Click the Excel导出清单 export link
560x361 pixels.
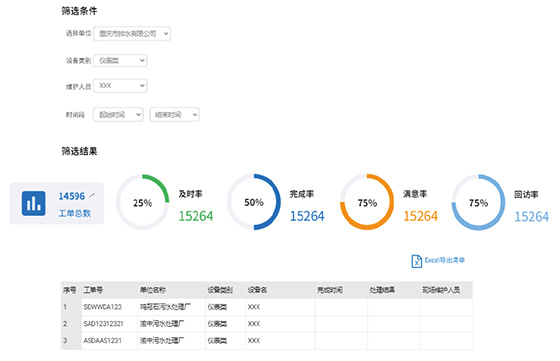(445, 260)
